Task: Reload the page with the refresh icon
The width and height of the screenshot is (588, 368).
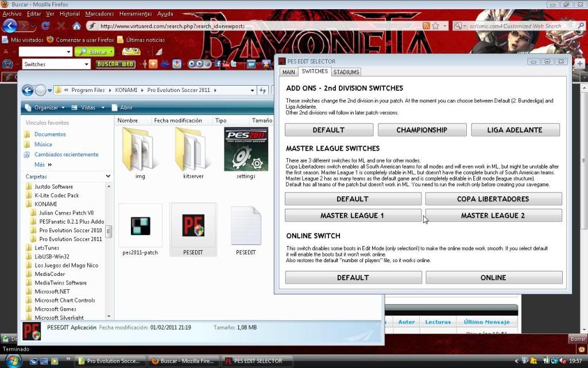Action: point(46,26)
